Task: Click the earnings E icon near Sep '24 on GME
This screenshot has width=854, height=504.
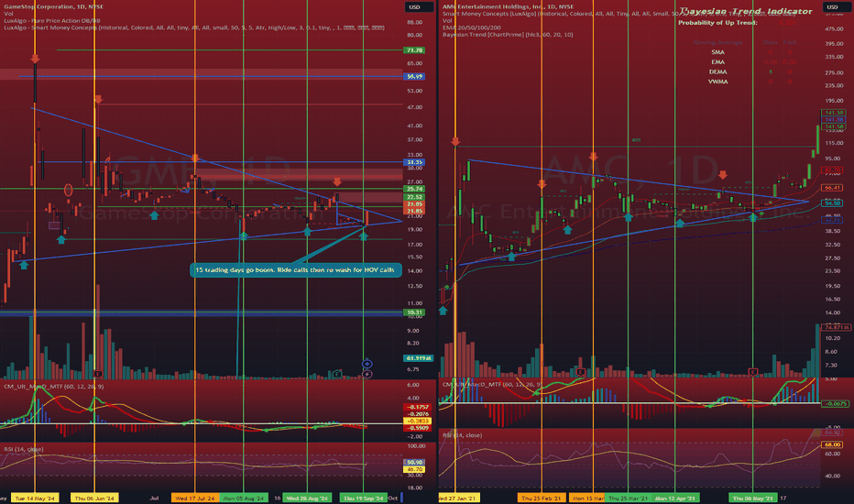Action: (338, 374)
